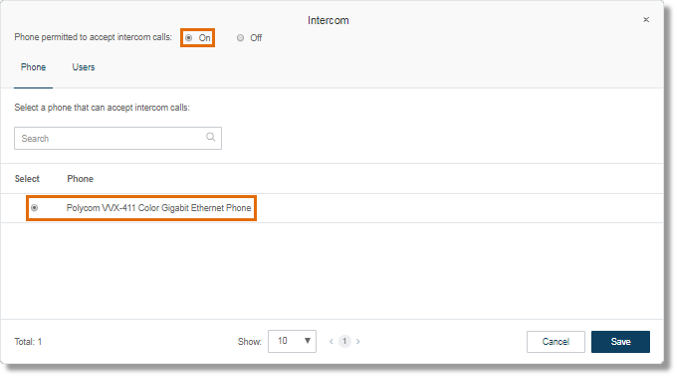Click Polycom VVX-411 Color Gigabit Ethernet Phone text
The height and width of the screenshot is (377, 677).
point(158,208)
